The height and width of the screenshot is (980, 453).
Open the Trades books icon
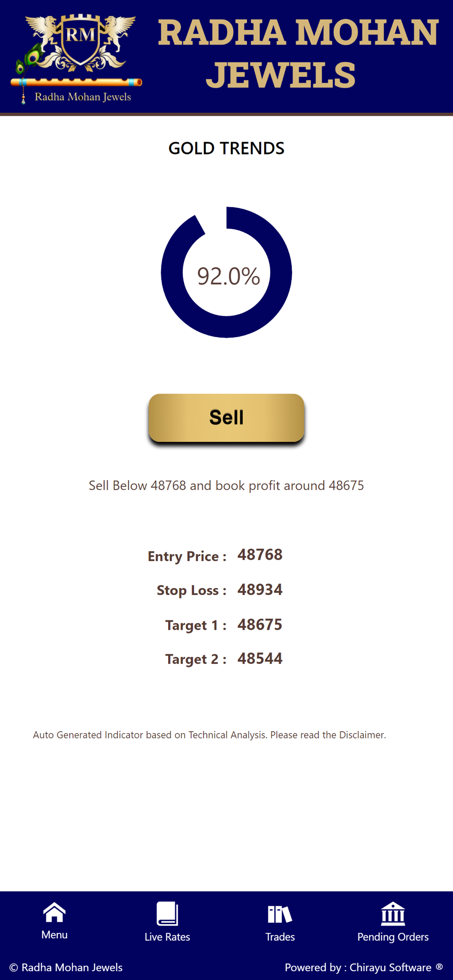(280, 914)
